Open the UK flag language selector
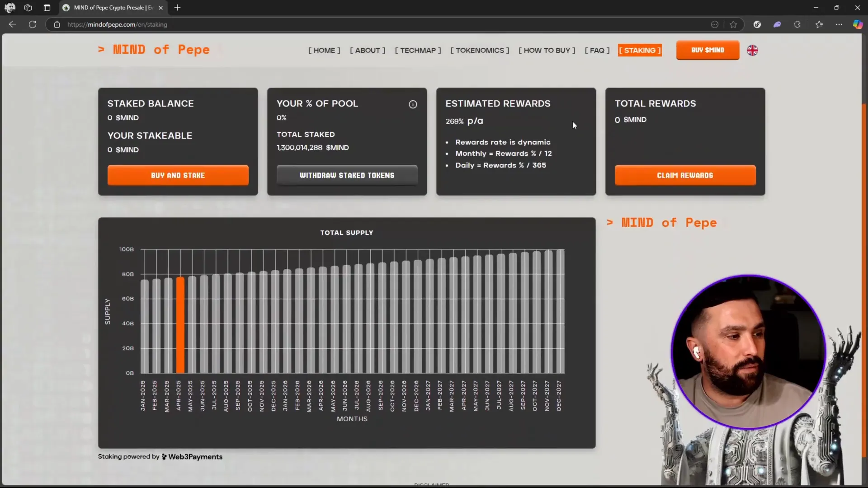This screenshot has height=488, width=868. point(752,50)
